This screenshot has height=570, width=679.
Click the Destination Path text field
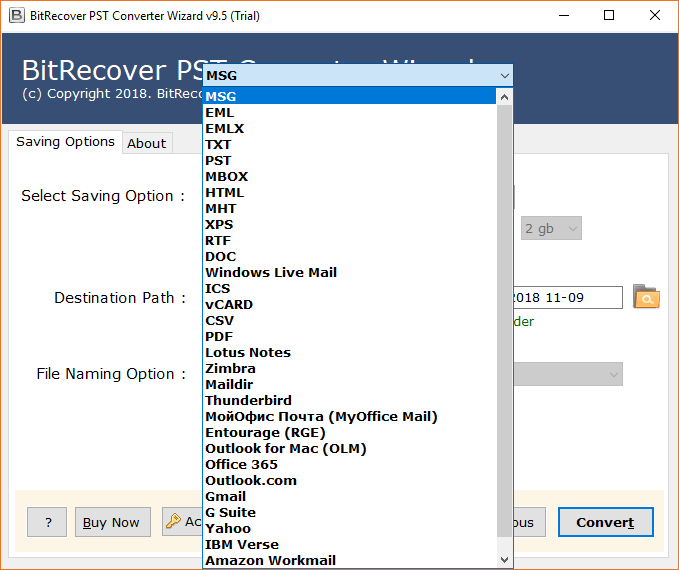568,298
